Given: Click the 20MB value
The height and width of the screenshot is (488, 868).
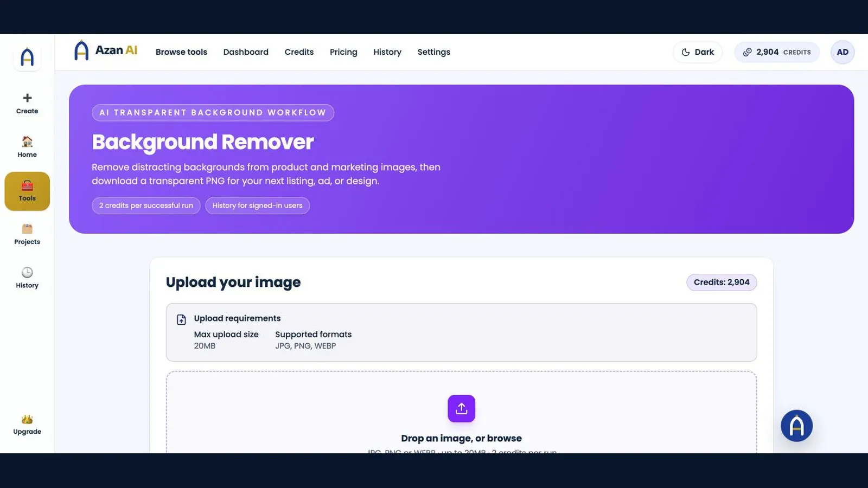Looking at the screenshot, I should 205,346.
